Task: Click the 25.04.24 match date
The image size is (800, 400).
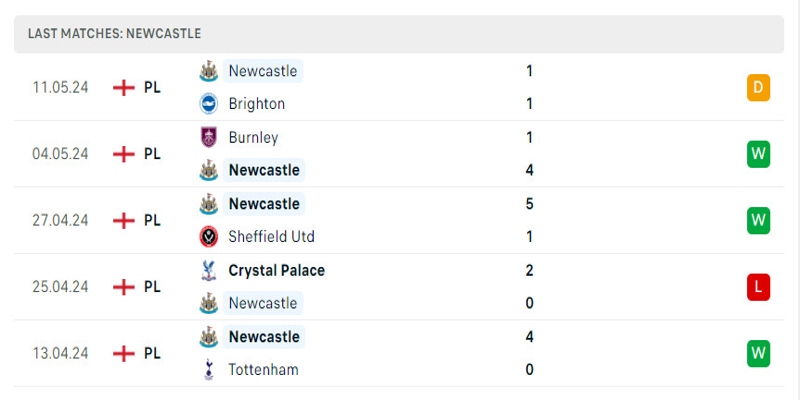Action: click(60, 287)
